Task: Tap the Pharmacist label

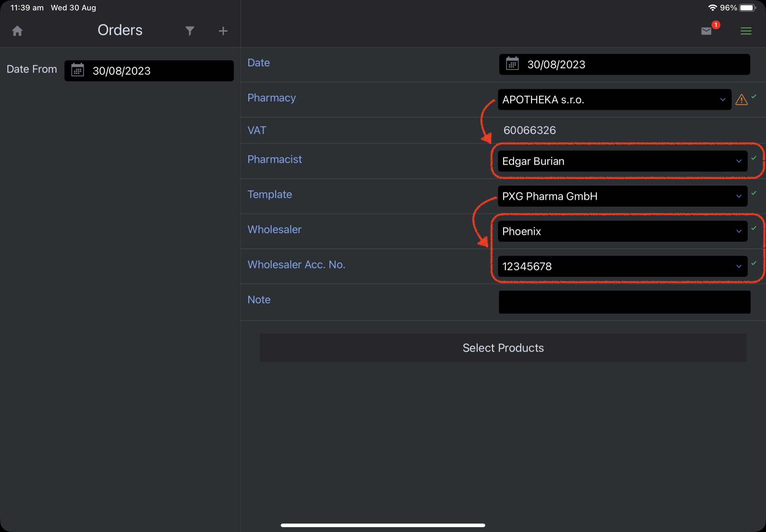Action: pos(275,159)
